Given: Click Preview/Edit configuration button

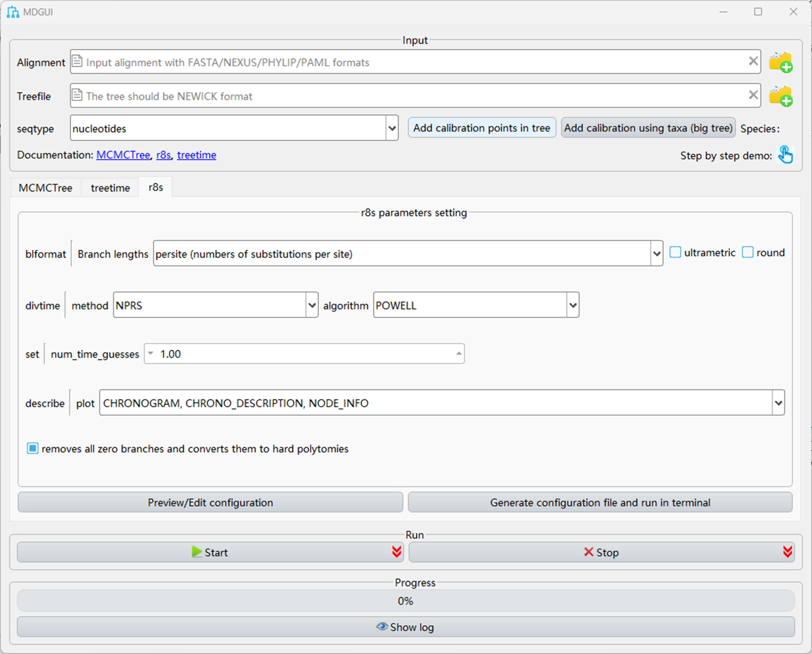Looking at the screenshot, I should [210, 502].
